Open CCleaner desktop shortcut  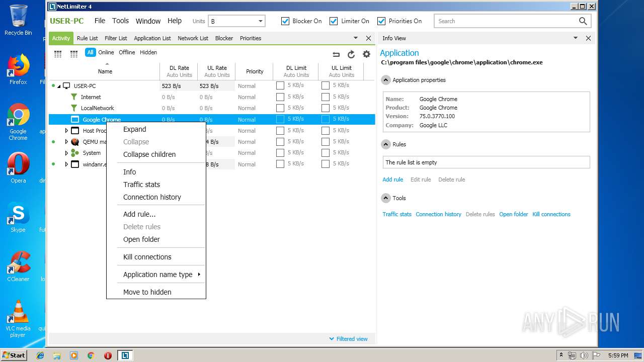18,266
